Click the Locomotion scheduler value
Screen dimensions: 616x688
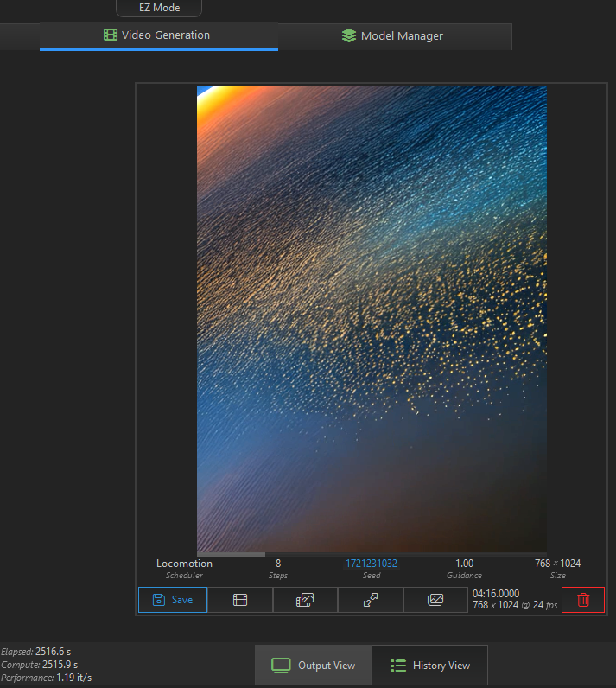[x=184, y=564]
